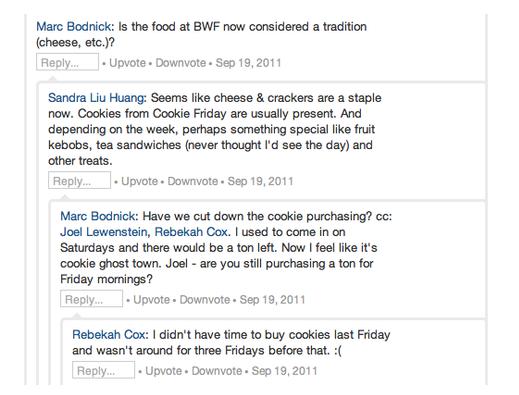The height and width of the screenshot is (395, 519).
Task: Open Sep 19, 2011 timestamp of first comment
Action: point(248,63)
